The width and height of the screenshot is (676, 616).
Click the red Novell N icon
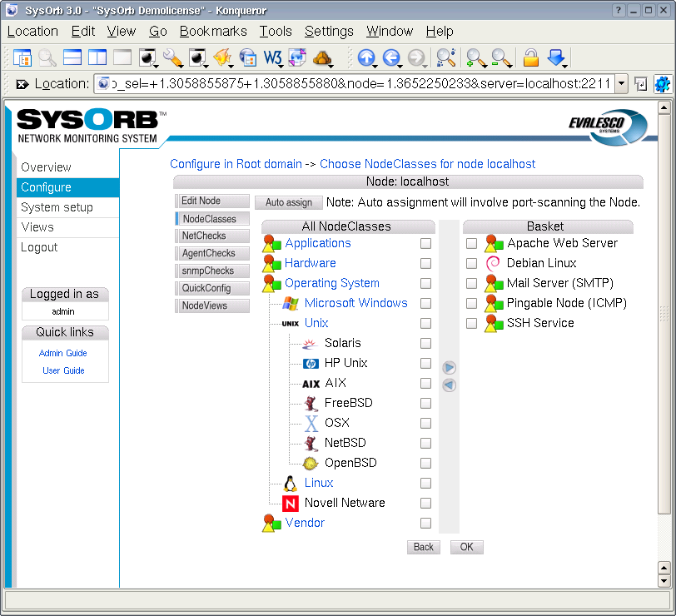[291, 503]
